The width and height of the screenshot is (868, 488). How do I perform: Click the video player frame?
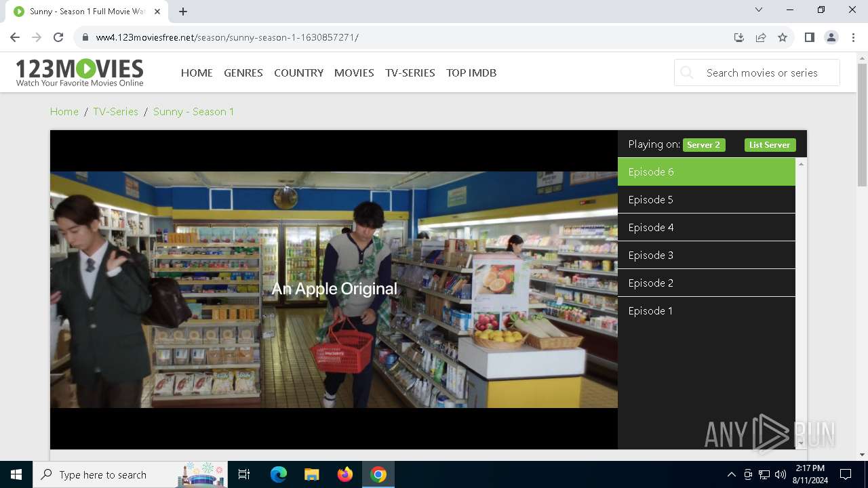point(334,289)
